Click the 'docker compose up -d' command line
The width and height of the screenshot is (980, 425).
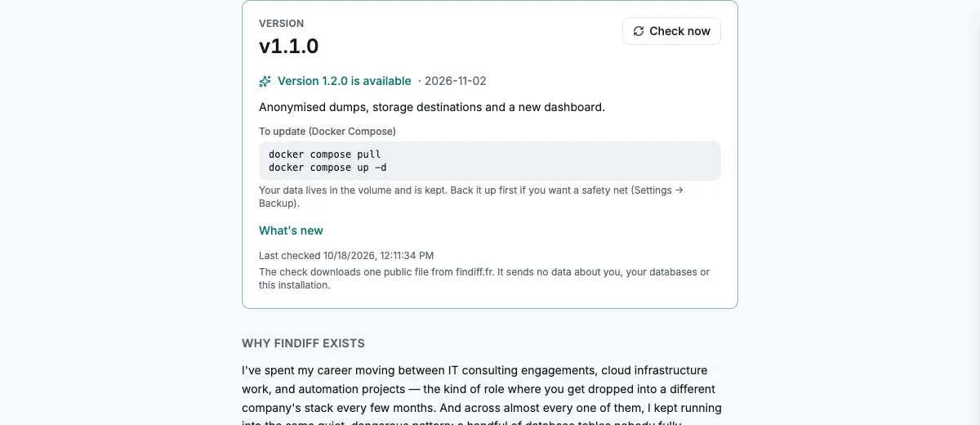[327, 168]
